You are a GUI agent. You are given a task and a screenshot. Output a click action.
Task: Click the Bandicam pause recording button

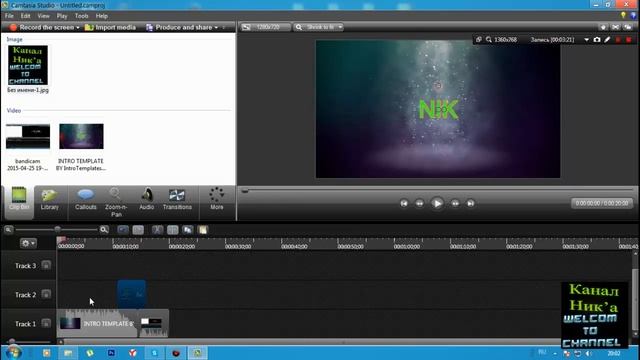click(x=618, y=40)
